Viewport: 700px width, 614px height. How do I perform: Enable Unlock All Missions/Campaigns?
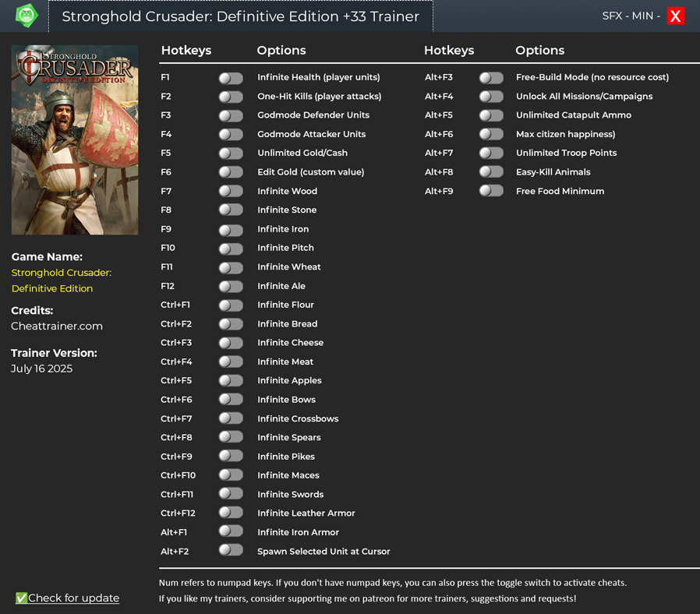tap(491, 97)
